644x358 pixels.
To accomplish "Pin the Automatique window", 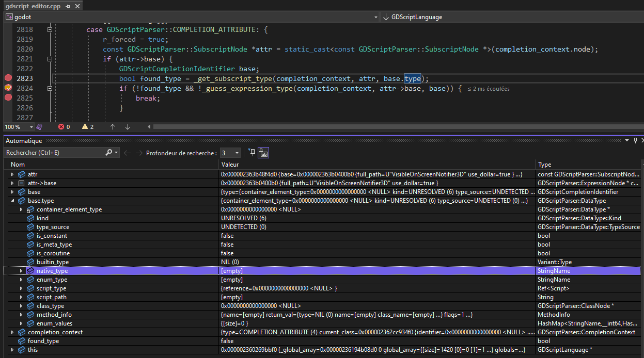I will pos(635,140).
